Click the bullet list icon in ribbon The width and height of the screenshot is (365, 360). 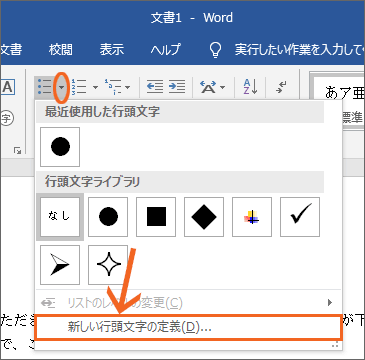coord(45,87)
